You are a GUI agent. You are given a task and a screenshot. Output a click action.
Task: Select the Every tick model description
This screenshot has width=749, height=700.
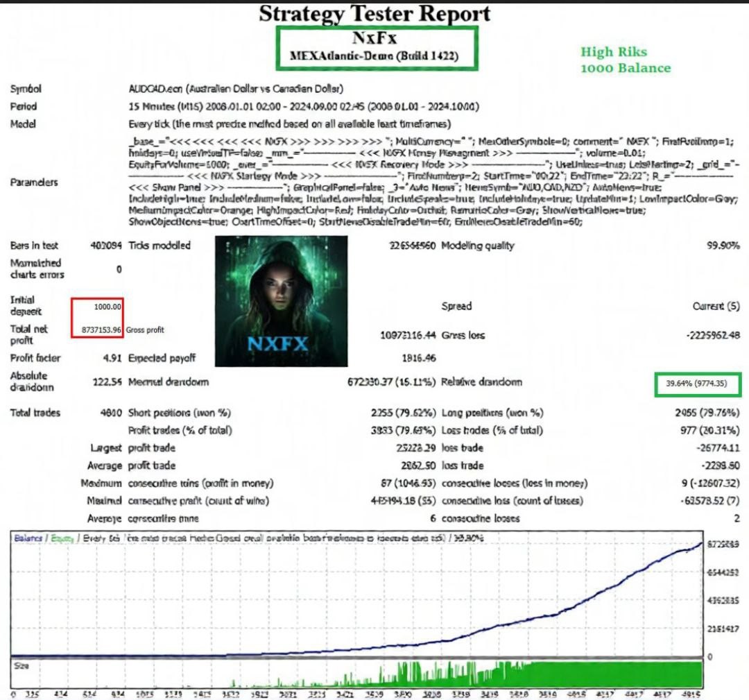coord(289,123)
